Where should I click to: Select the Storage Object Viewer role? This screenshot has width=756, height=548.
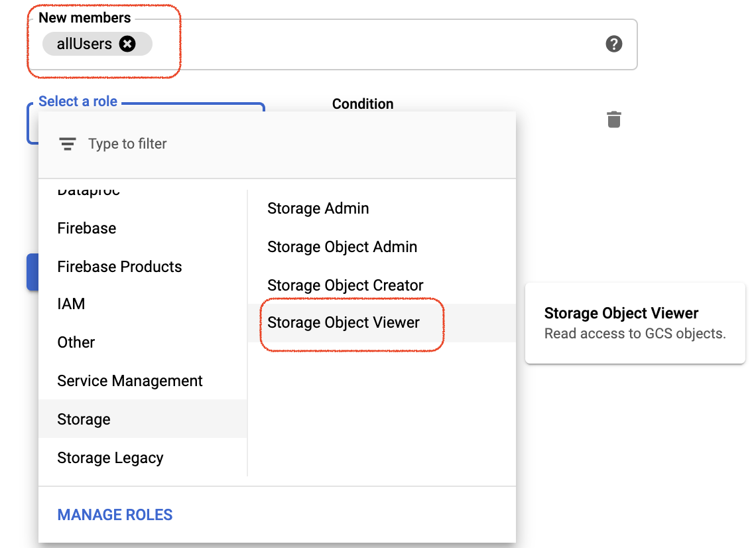click(344, 322)
